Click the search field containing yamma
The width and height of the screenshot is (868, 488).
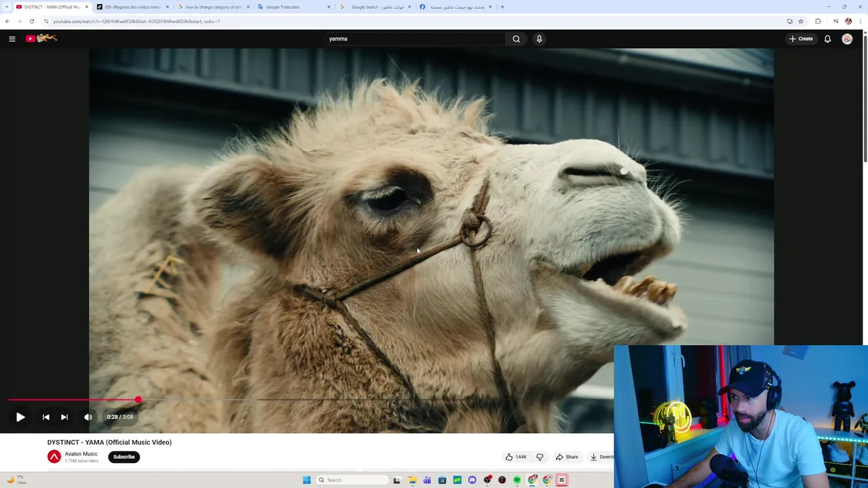point(414,39)
